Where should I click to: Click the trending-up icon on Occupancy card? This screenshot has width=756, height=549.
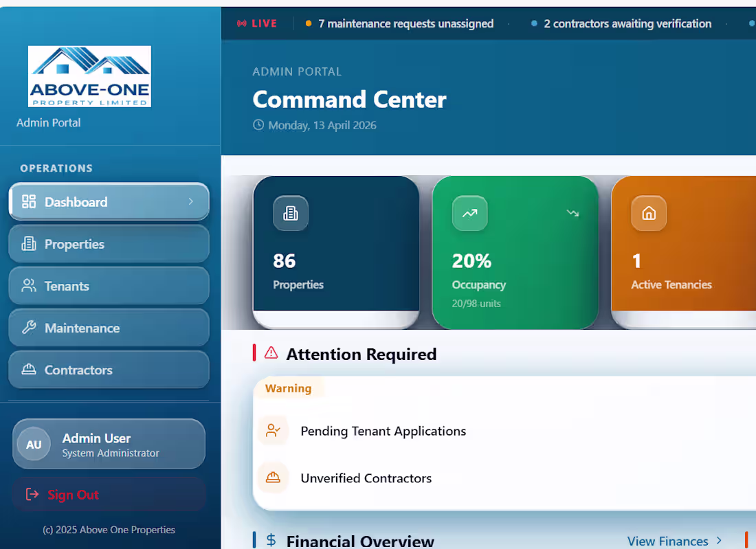click(x=469, y=213)
